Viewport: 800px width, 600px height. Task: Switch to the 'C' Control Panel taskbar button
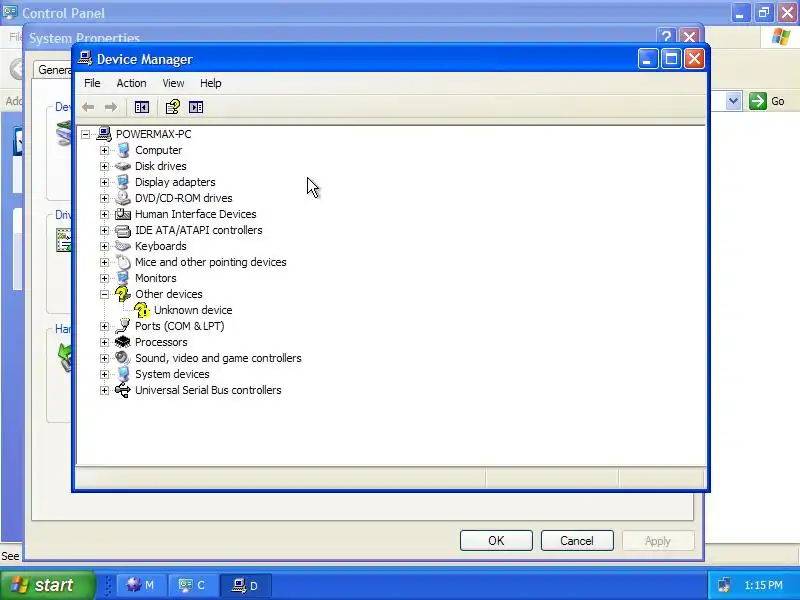193,585
